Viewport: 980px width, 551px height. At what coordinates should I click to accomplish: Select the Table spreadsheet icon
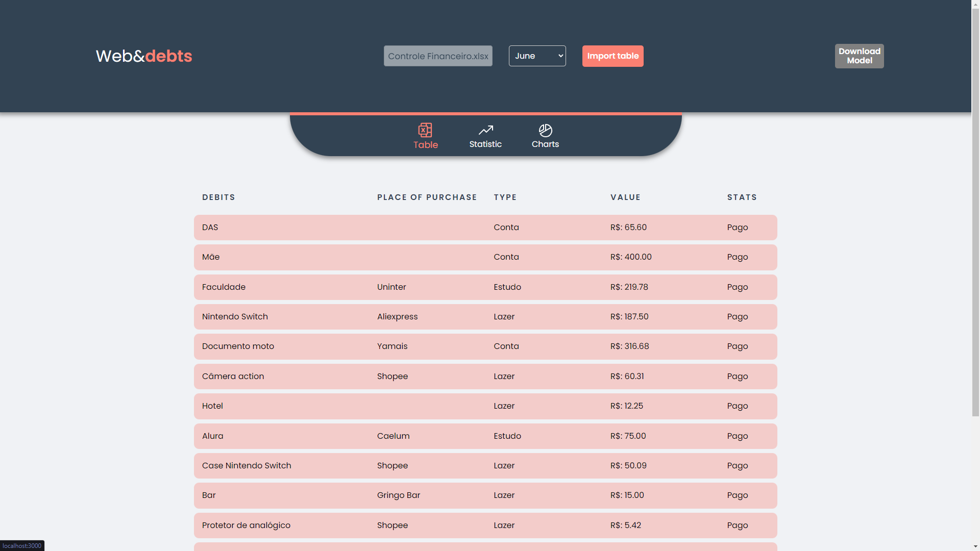coord(425,130)
